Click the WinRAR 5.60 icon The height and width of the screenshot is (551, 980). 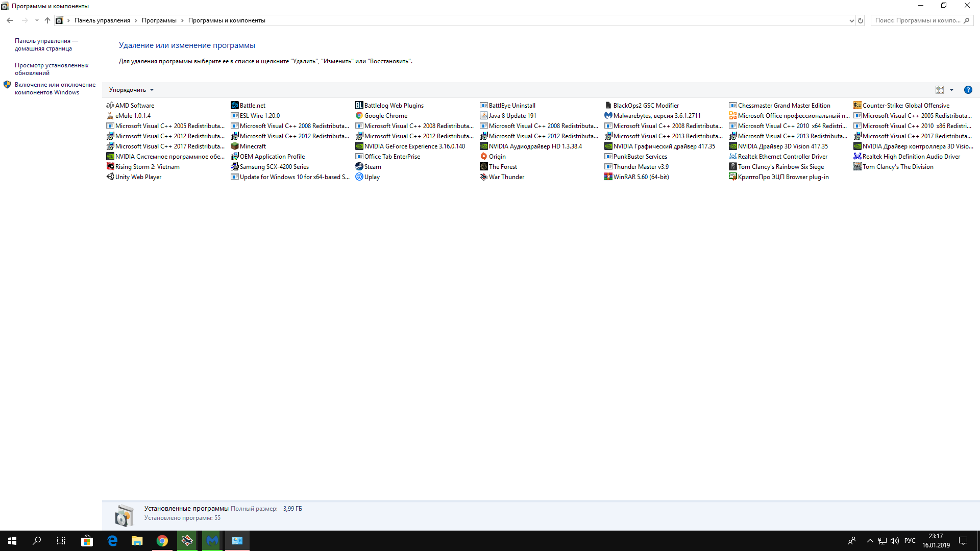608,177
